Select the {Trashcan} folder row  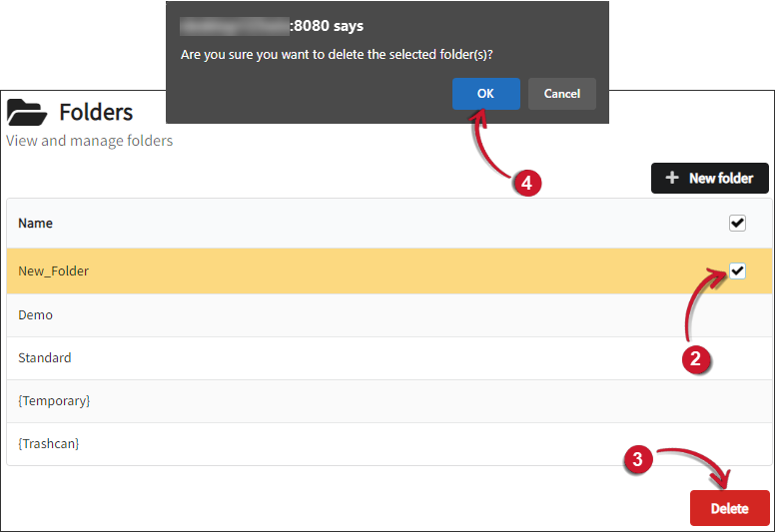click(389, 443)
